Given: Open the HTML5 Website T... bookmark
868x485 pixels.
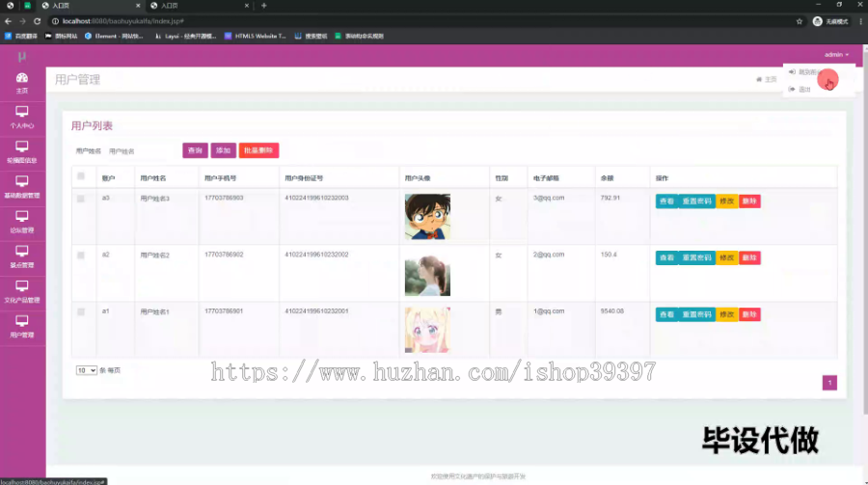Looking at the screenshot, I should tap(256, 36).
